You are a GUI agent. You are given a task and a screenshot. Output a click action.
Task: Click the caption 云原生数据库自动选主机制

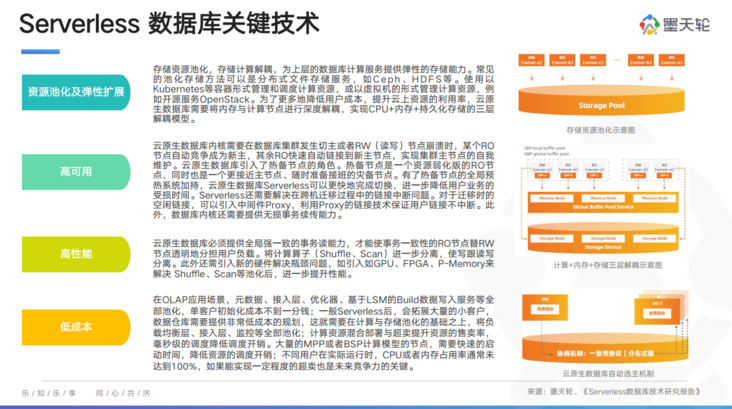click(608, 374)
